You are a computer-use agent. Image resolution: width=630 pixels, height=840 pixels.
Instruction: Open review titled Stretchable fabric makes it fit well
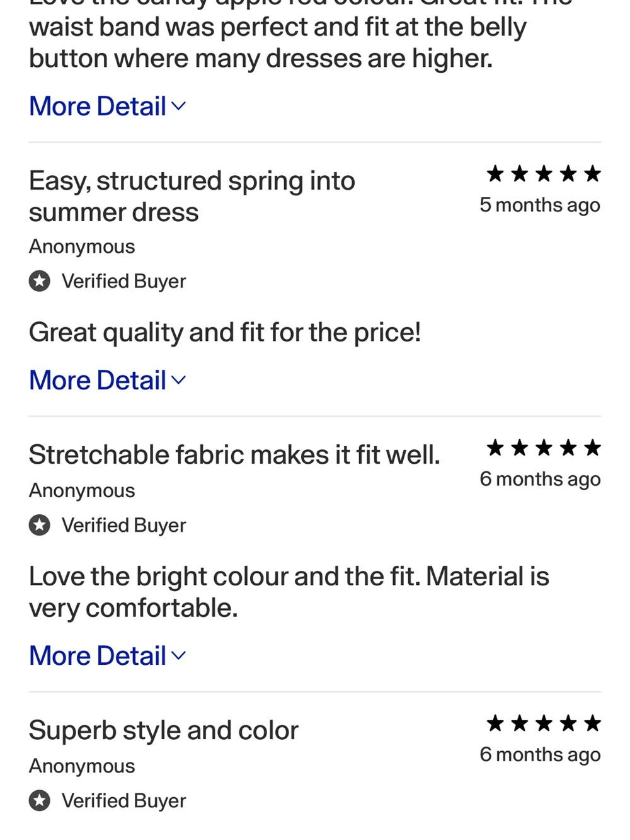(234, 454)
